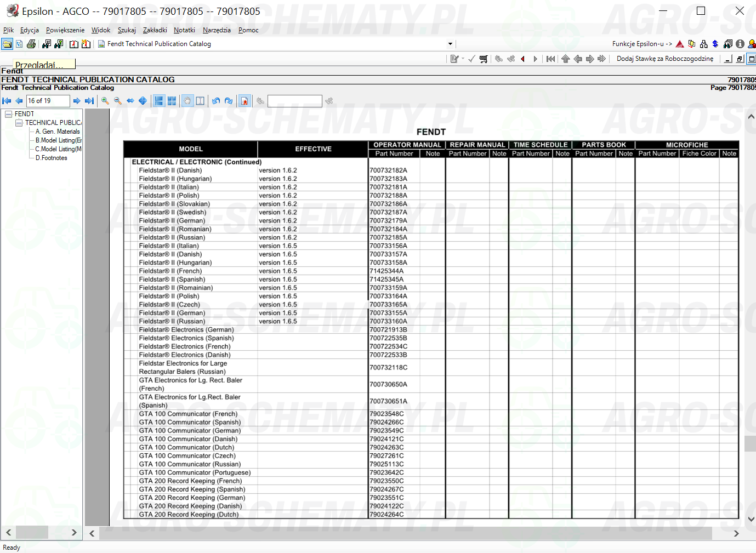Click 'Fieldstar® Electronics (German)' row text

click(x=186, y=330)
